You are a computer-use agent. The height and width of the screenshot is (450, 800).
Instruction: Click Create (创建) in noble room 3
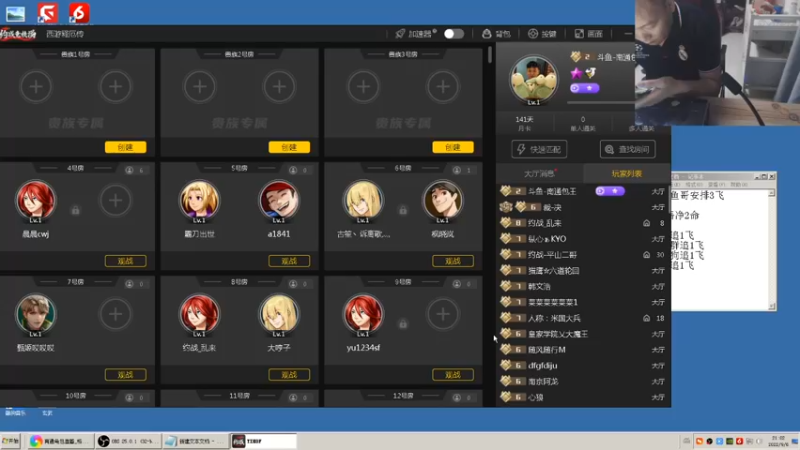coord(453,147)
